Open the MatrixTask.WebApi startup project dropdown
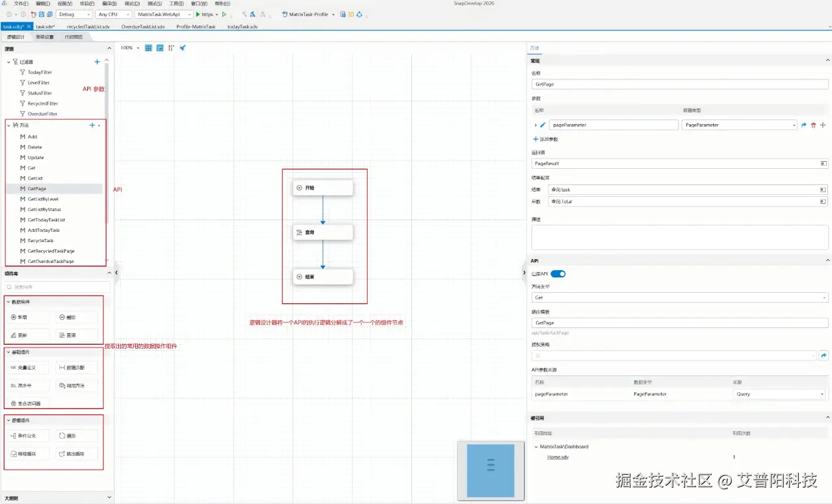Viewport: 832px width, 504px height. pyautogui.click(x=164, y=14)
